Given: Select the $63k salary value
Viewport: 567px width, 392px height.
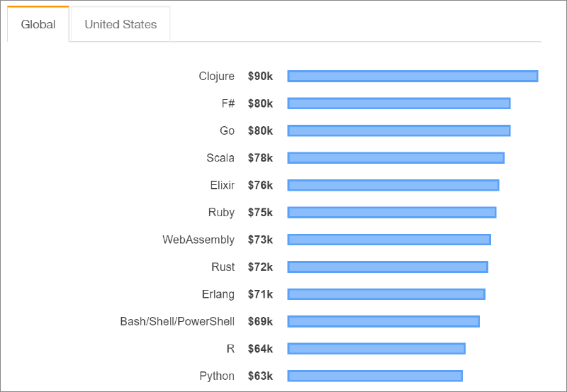Looking at the screenshot, I should pyautogui.click(x=260, y=376).
